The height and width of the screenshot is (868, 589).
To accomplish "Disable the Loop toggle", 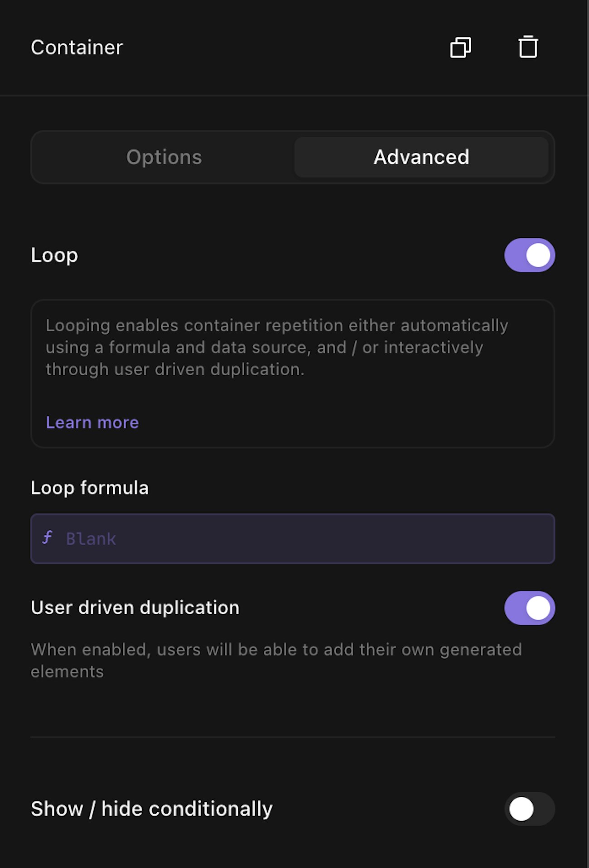I will (x=529, y=255).
